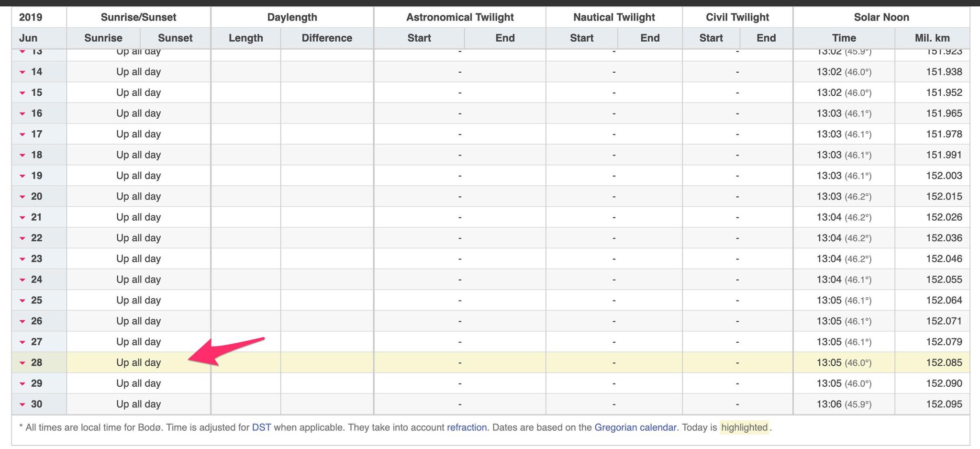The width and height of the screenshot is (980, 449).
Task: Click the Mil. km column header
Action: tap(932, 38)
